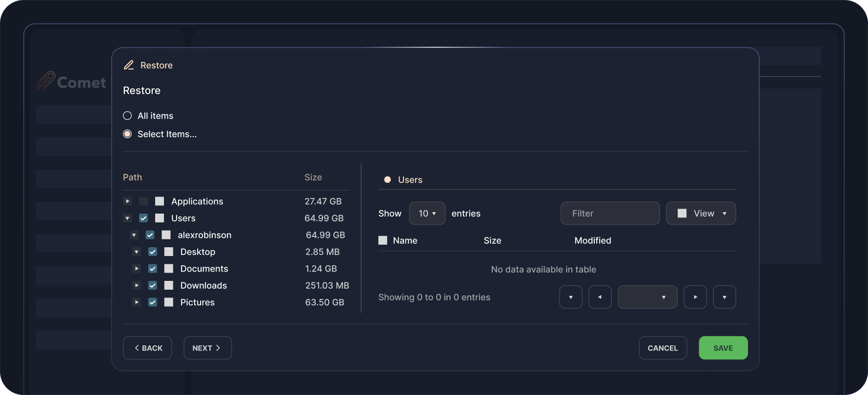Click into the Filter input field

[x=610, y=214]
